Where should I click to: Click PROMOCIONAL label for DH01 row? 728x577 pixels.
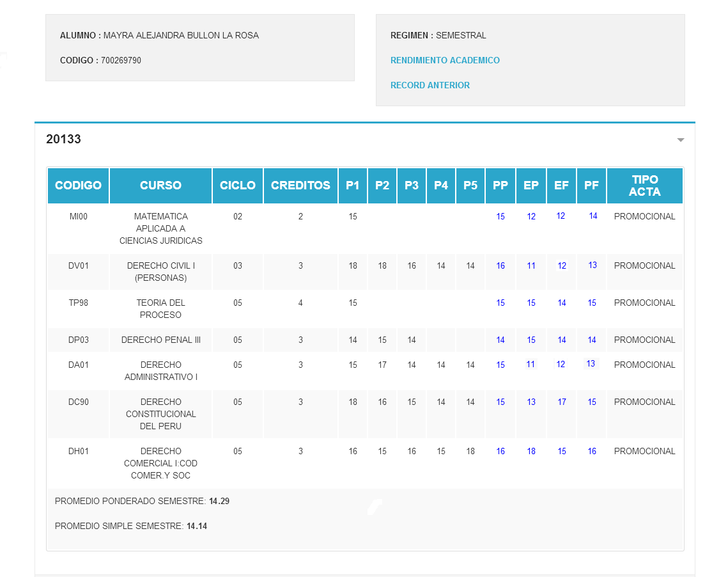tap(644, 451)
